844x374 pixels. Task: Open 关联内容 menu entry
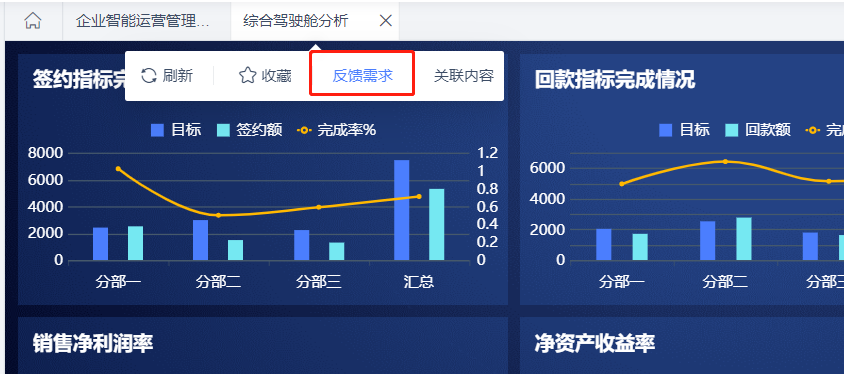pos(463,76)
